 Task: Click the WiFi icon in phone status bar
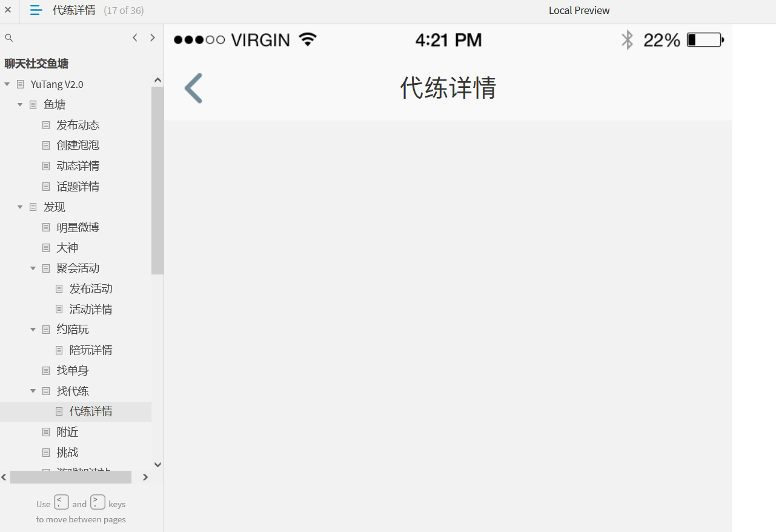click(308, 40)
